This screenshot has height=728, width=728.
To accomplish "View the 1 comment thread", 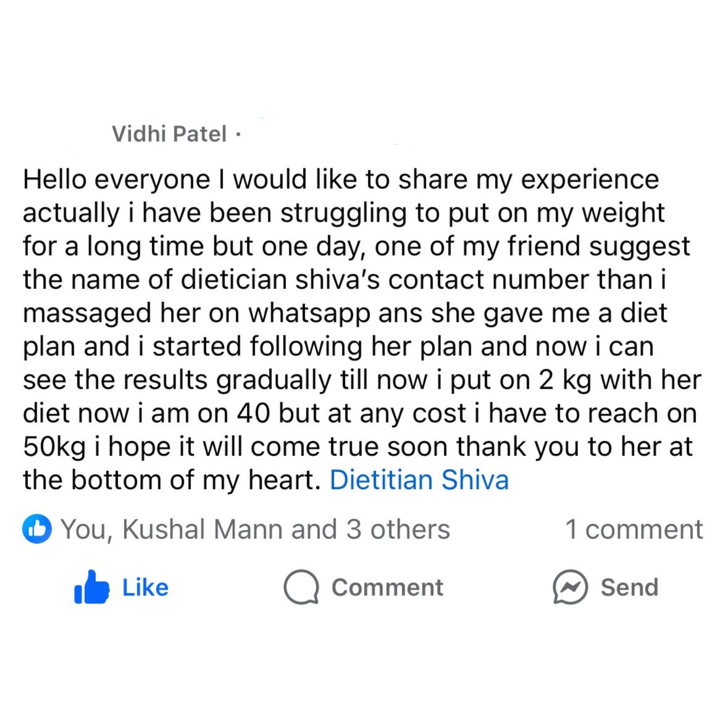I will 633,530.
